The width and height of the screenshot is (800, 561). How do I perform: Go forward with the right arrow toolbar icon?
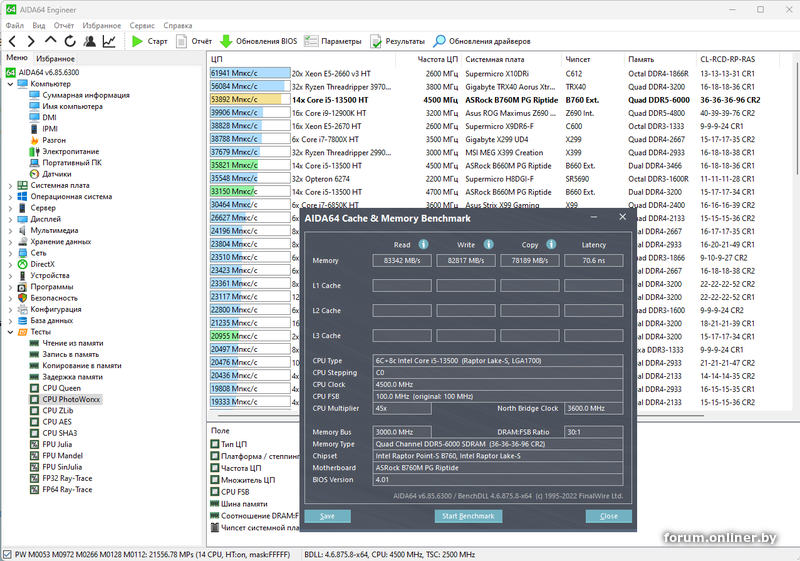31,41
